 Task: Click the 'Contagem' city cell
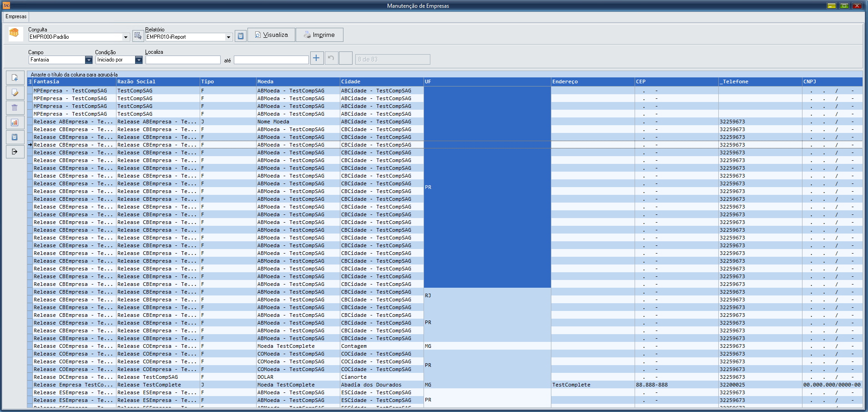point(382,346)
